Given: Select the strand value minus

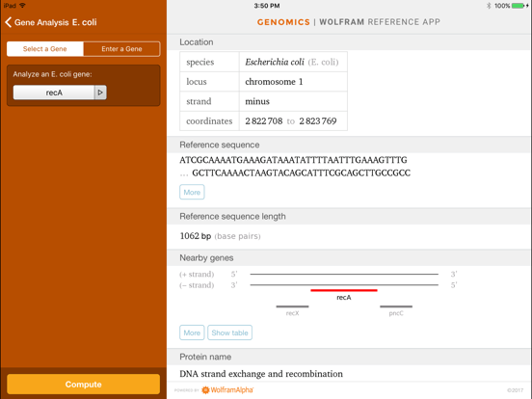Looking at the screenshot, I should point(257,101).
